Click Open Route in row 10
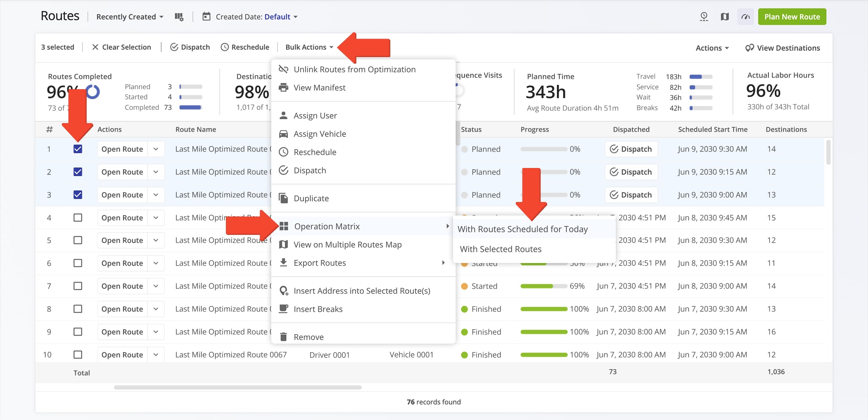Image resolution: width=868 pixels, height=420 pixels. click(x=122, y=355)
